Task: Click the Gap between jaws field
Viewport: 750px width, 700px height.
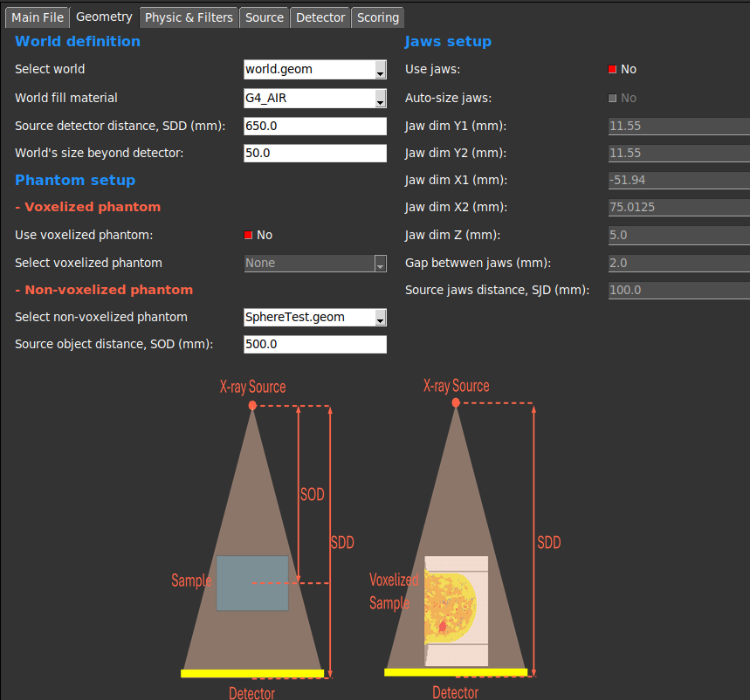Action: tap(678, 263)
